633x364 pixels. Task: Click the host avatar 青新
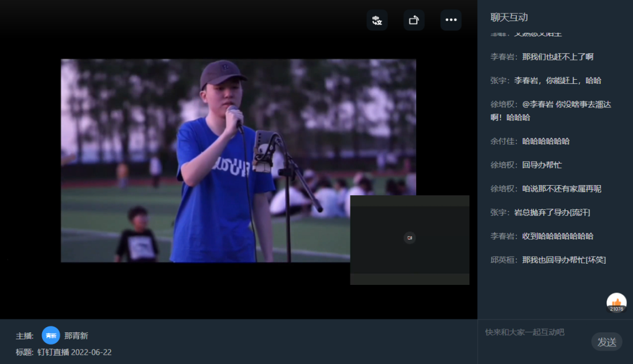[51, 336]
